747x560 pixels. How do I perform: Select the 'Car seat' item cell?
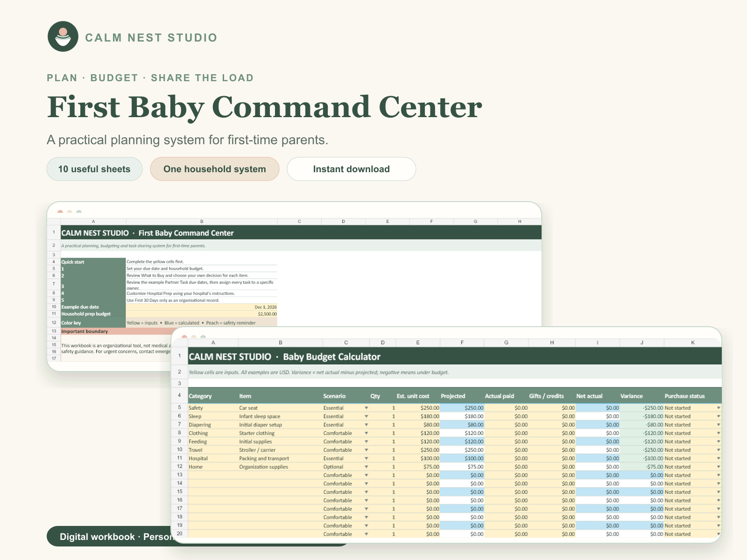(x=280, y=408)
